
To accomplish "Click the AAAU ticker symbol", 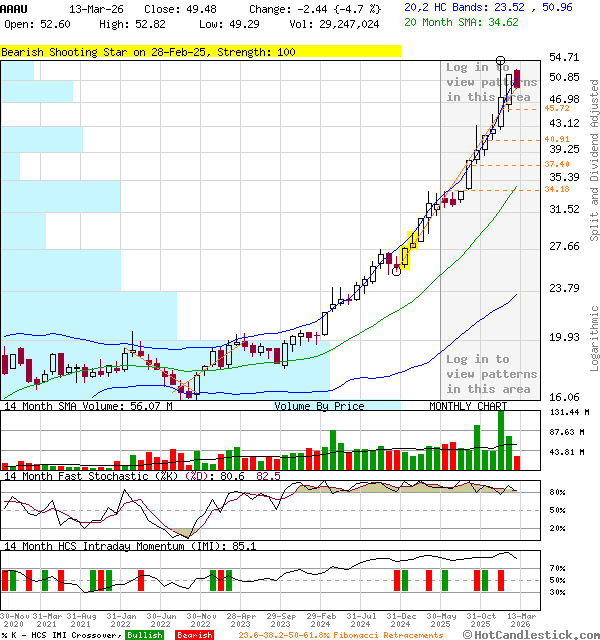I will pos(15,8).
